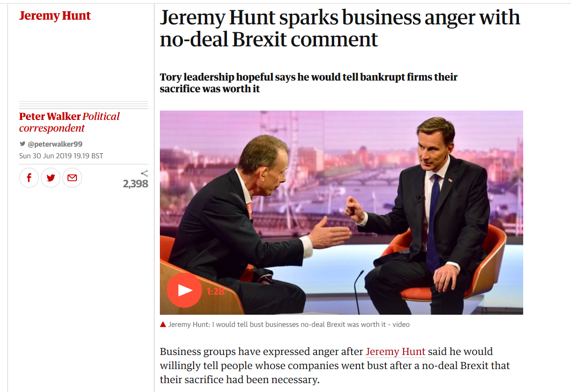Click the 1:28 video duration label
The height and width of the screenshot is (392, 571).
(215, 291)
